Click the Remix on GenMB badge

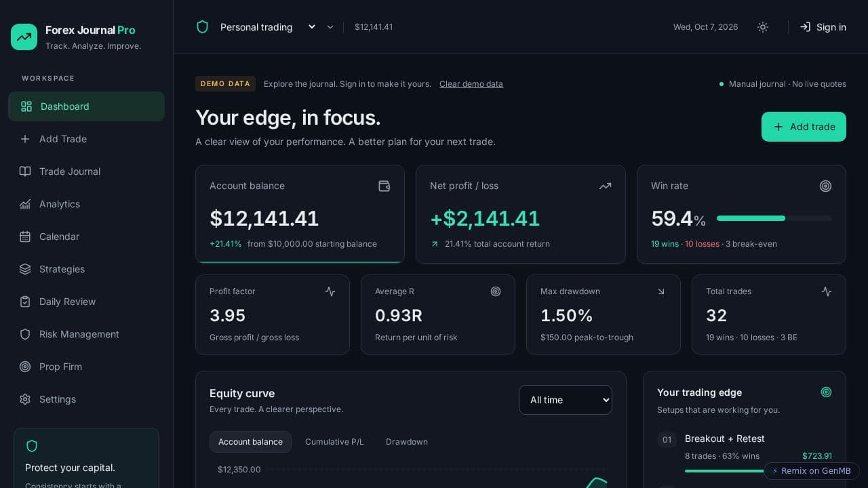pos(812,471)
